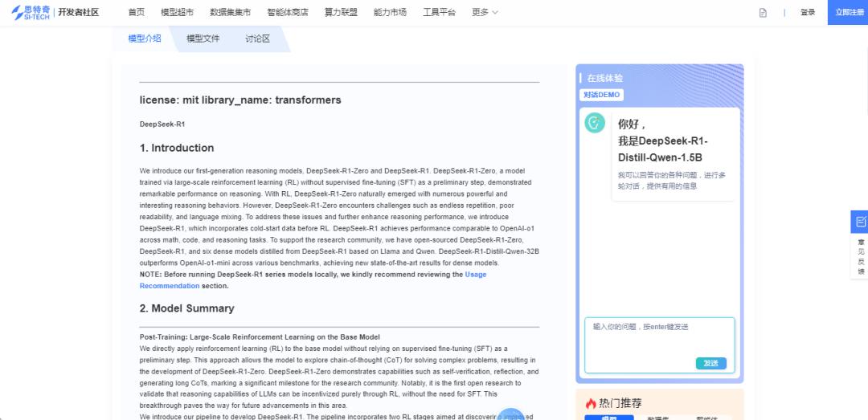Click the DeepSeek chatbot avatar icon
Screen dimensions: 868x420
pyautogui.click(x=595, y=123)
